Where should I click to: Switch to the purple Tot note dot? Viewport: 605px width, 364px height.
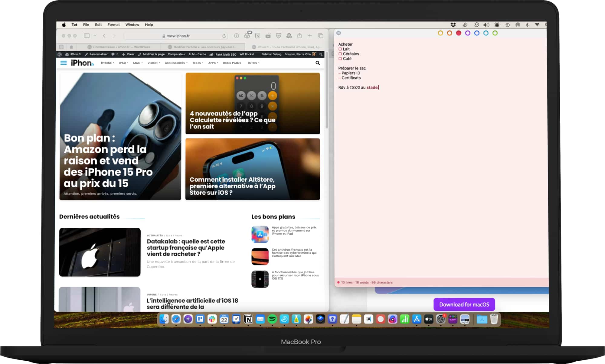click(x=468, y=33)
